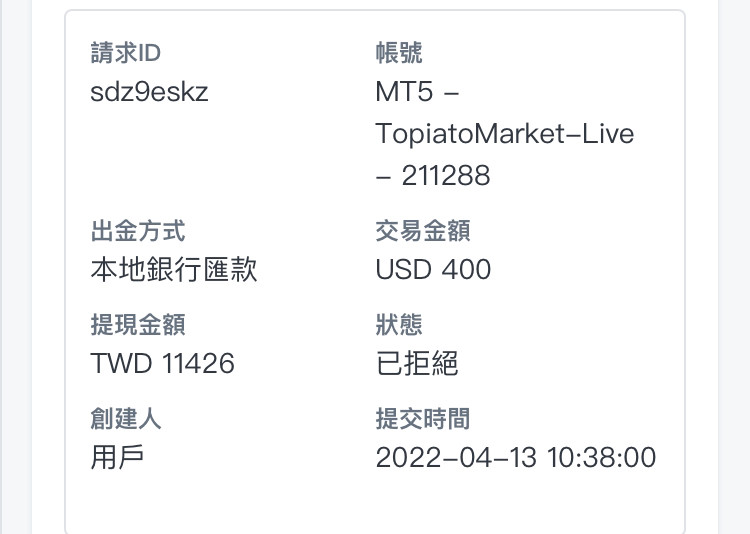Select the 本地銀行匯款 withdrawal method value
The image size is (750, 534).
[173, 270]
